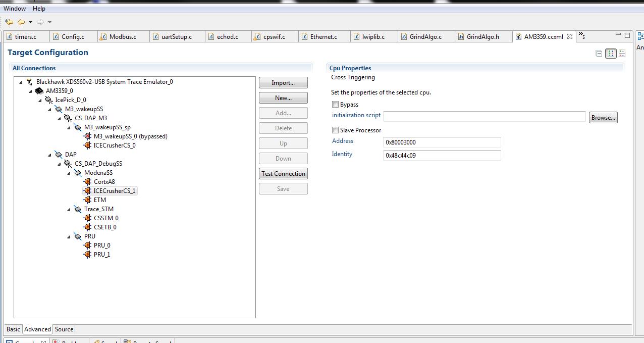Click the initialization script input field

click(485, 116)
